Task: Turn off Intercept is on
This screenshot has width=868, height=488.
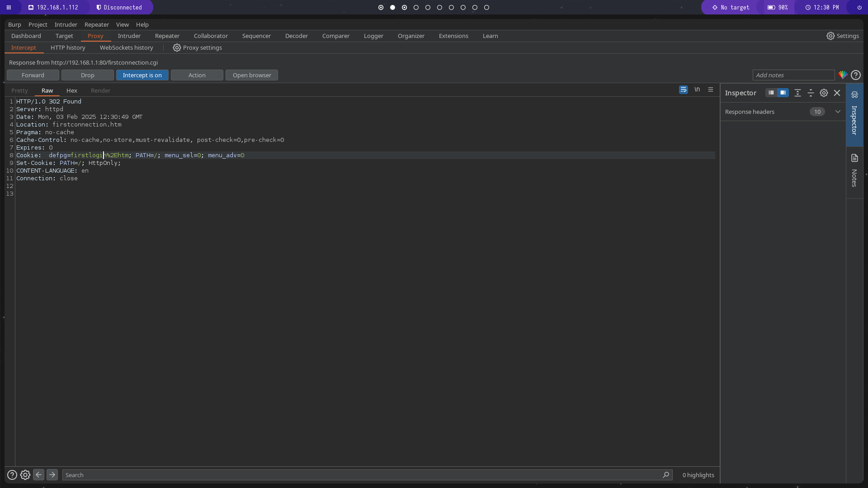Action: [x=142, y=75]
